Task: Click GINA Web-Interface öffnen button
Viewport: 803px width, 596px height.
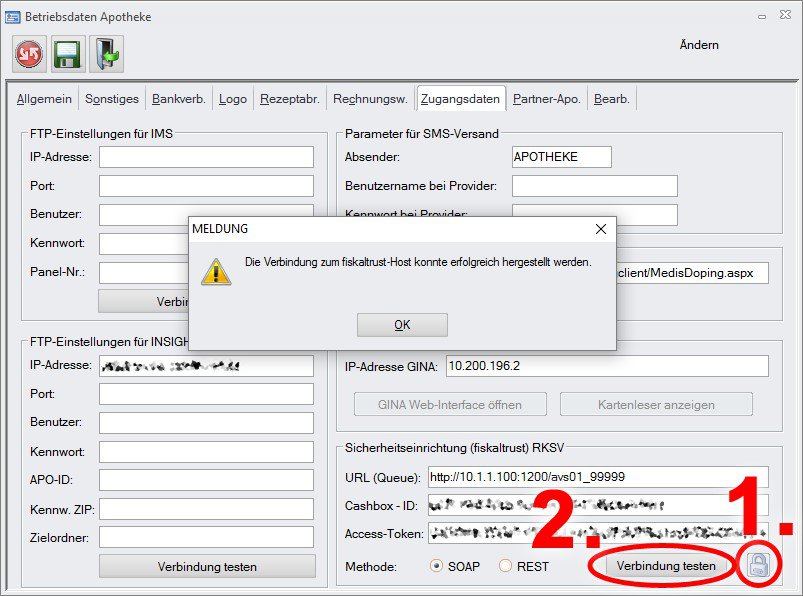Action: [450, 404]
